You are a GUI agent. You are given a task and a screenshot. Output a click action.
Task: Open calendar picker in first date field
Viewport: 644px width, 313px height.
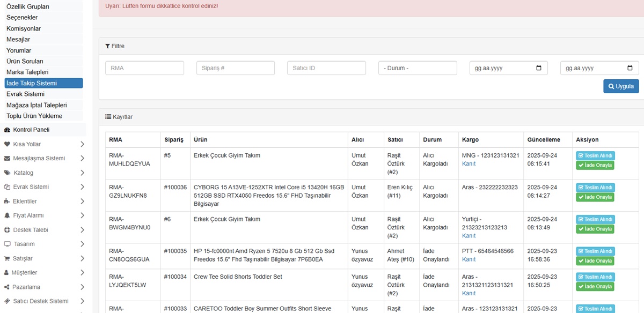pos(539,69)
